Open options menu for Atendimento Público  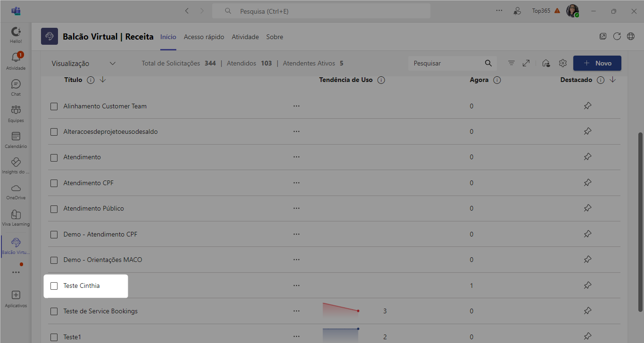click(x=296, y=208)
